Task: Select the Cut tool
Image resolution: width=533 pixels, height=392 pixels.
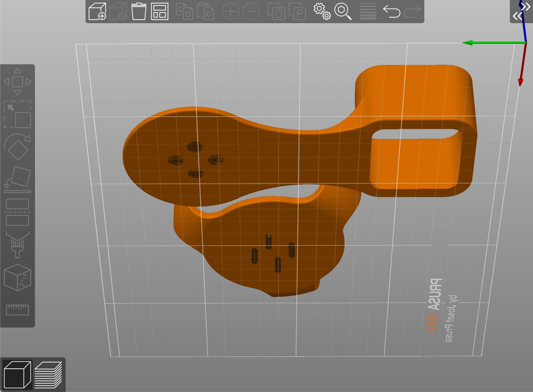Action: pyautogui.click(x=17, y=212)
